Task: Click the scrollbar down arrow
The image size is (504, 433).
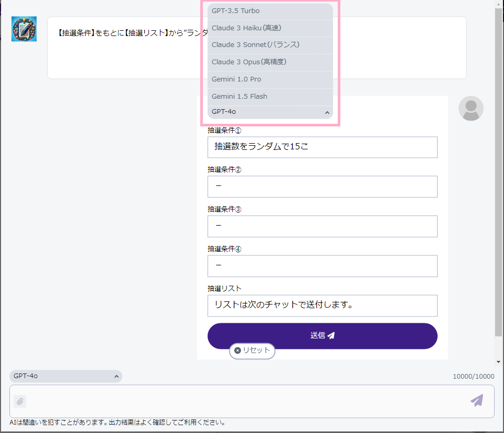Action: (x=499, y=362)
